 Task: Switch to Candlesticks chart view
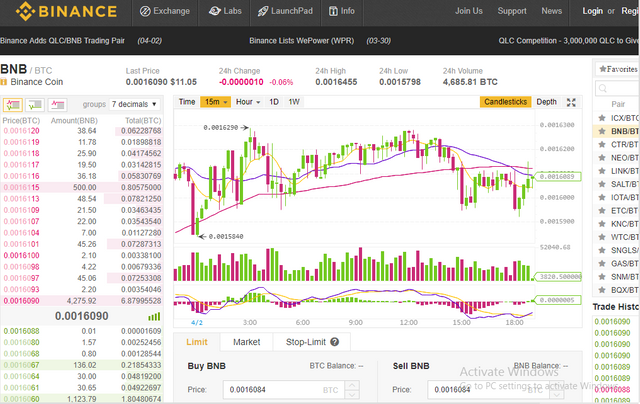pyautogui.click(x=505, y=102)
